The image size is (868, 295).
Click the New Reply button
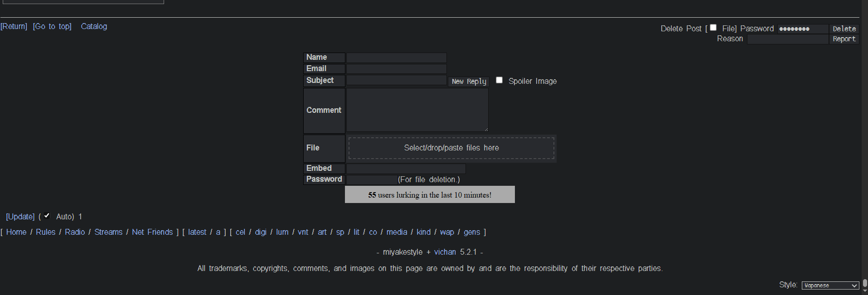tap(469, 82)
